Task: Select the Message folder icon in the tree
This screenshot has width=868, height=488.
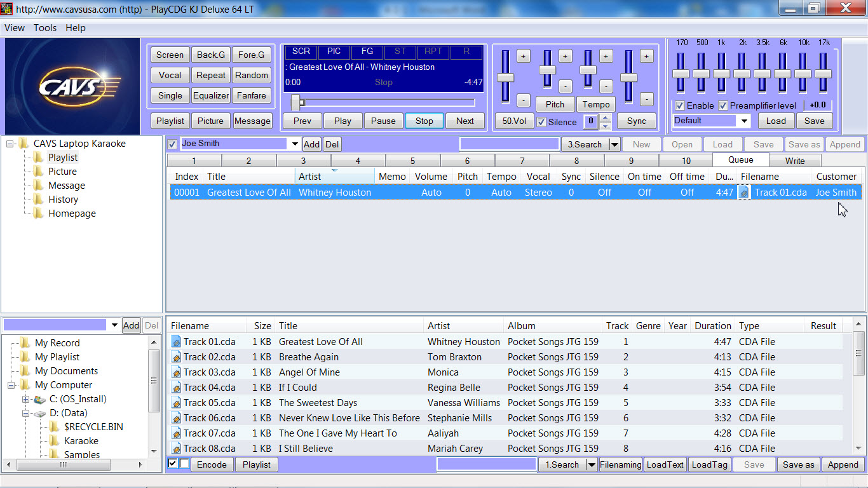Action: (x=39, y=186)
